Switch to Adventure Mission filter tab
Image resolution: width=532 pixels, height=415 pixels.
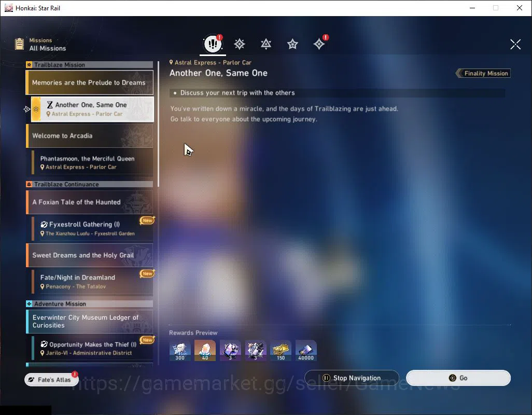pyautogui.click(x=319, y=44)
